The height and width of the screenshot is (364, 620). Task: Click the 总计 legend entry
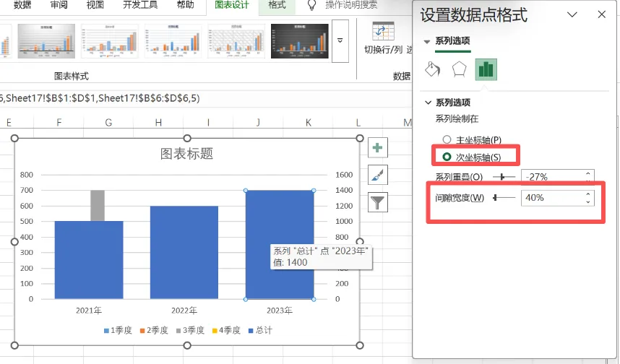click(x=260, y=330)
